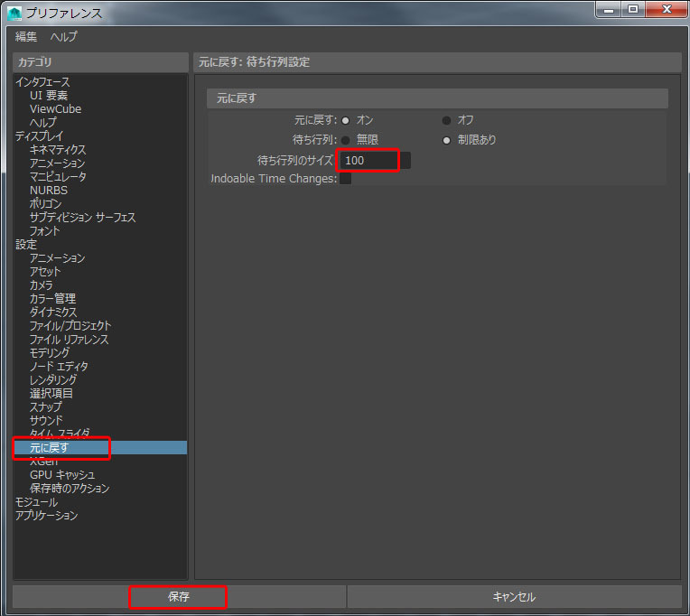The width and height of the screenshot is (690, 616).
Task: Maximize the プリファレンス window
Action: point(633,10)
